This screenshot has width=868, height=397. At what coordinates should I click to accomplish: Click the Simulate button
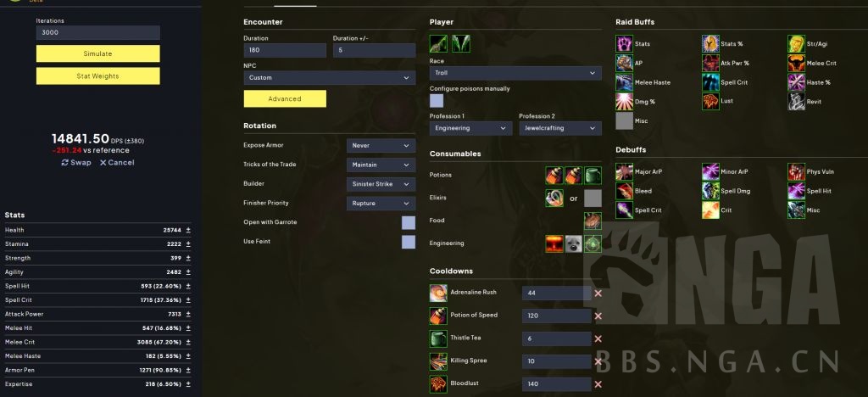[x=98, y=53]
